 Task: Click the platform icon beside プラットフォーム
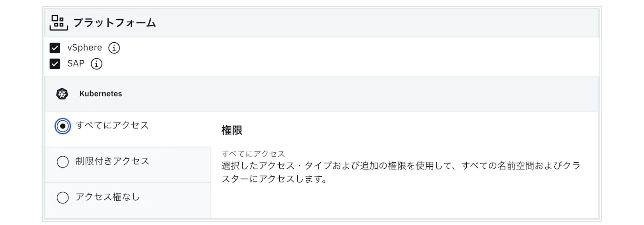58,23
